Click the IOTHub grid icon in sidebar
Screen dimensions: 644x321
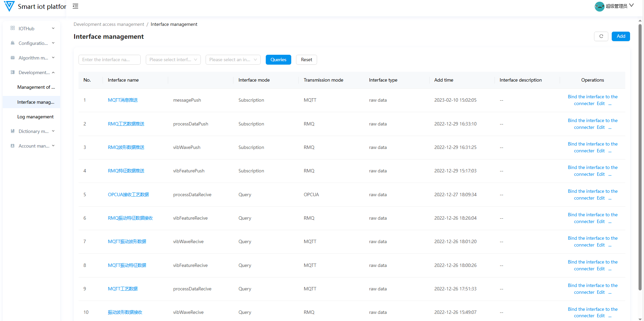tap(13, 28)
